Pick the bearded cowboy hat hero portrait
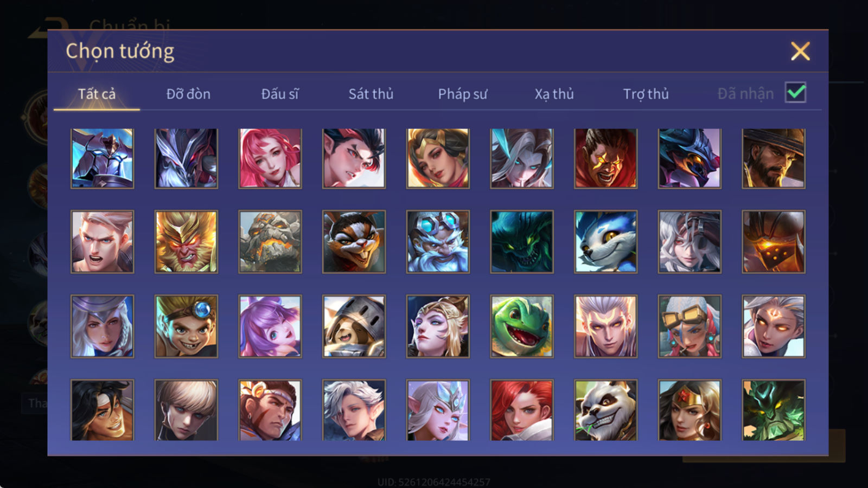This screenshot has width=868, height=488. [774, 158]
